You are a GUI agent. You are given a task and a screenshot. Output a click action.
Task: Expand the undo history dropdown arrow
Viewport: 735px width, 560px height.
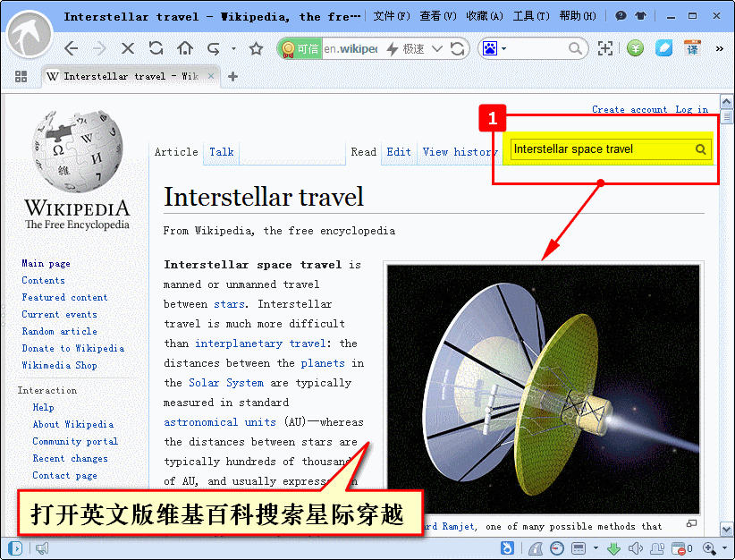tap(233, 48)
